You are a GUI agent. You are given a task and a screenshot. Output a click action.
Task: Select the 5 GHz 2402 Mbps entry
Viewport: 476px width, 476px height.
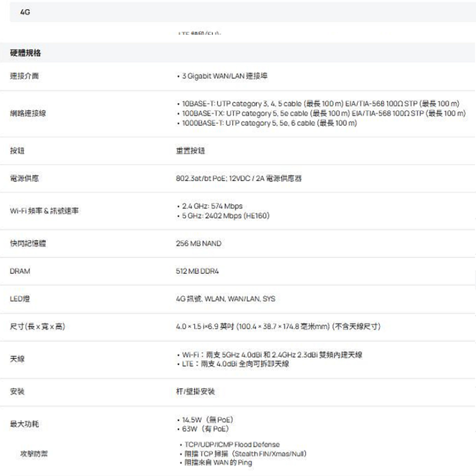pos(225,216)
